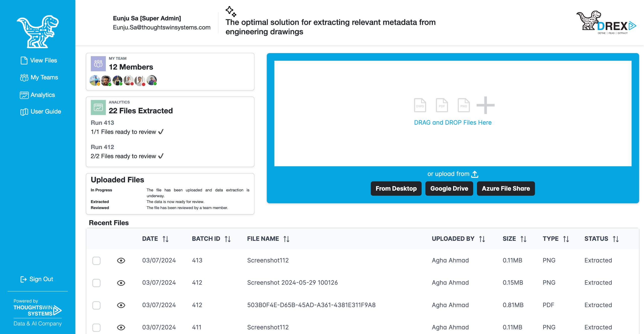Image resolution: width=644 pixels, height=334 pixels.
Task: Go to My Teams in sidebar
Action: tap(39, 77)
